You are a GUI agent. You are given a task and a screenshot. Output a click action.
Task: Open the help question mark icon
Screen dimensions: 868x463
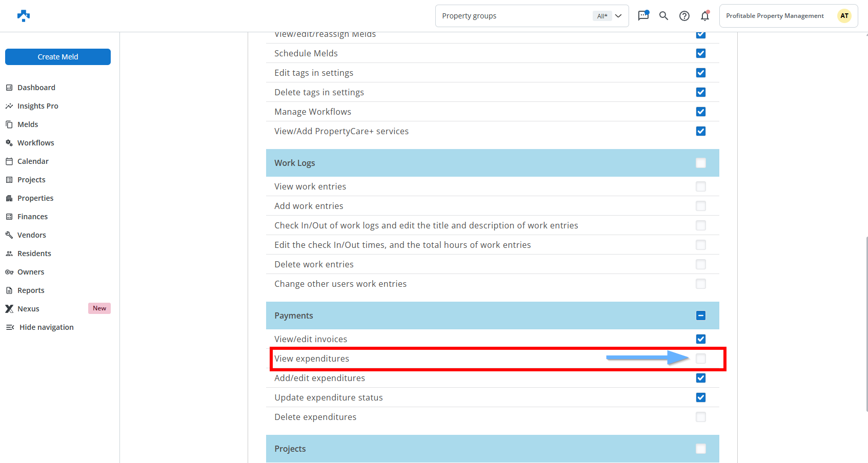(684, 16)
